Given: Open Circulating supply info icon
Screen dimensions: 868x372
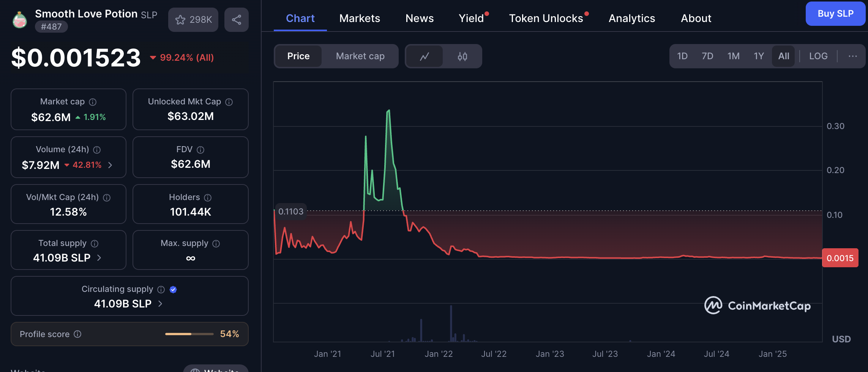Looking at the screenshot, I should (x=161, y=290).
